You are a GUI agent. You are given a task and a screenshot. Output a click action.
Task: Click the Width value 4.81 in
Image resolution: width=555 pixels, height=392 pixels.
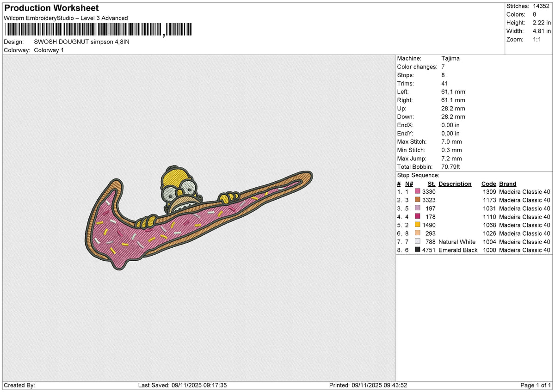(542, 31)
